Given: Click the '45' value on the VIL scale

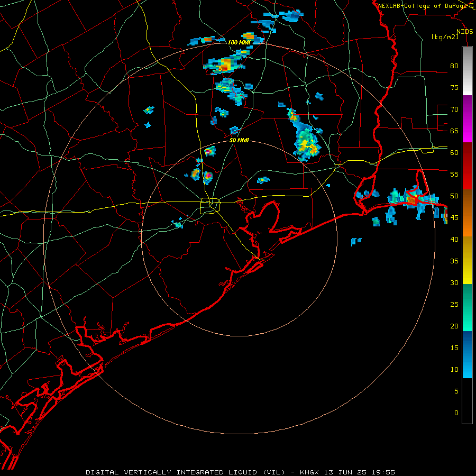Looking at the screenshot, I should point(454,218).
